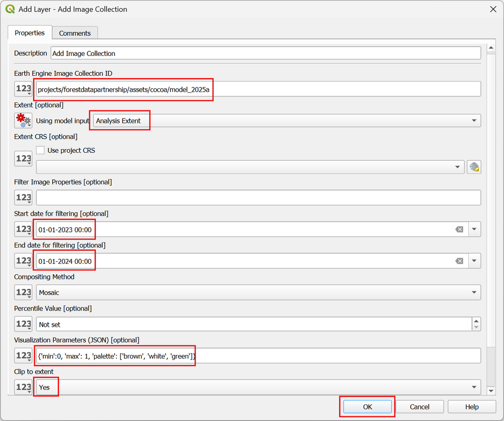Viewport: 504px width, 421px height.
Task: Click the 123 icon beside Filter Image Properties
Action: pos(23,198)
